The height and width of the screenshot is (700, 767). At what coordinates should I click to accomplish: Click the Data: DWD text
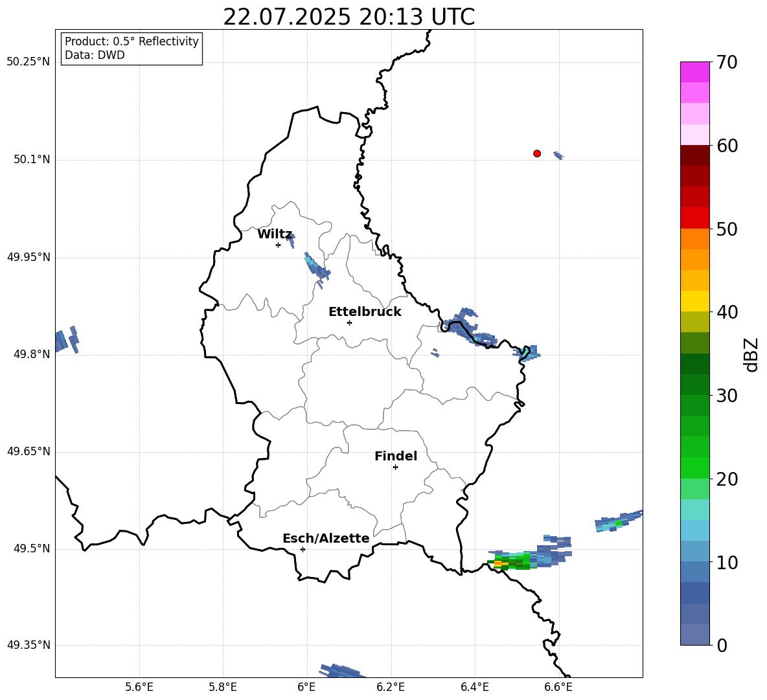[x=95, y=55]
